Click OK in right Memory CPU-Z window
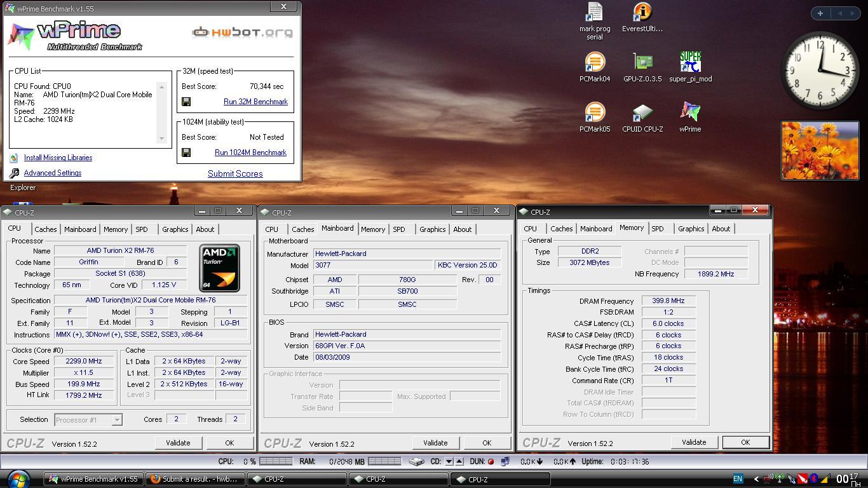Screen dimensions: 868x488 (x=745, y=442)
